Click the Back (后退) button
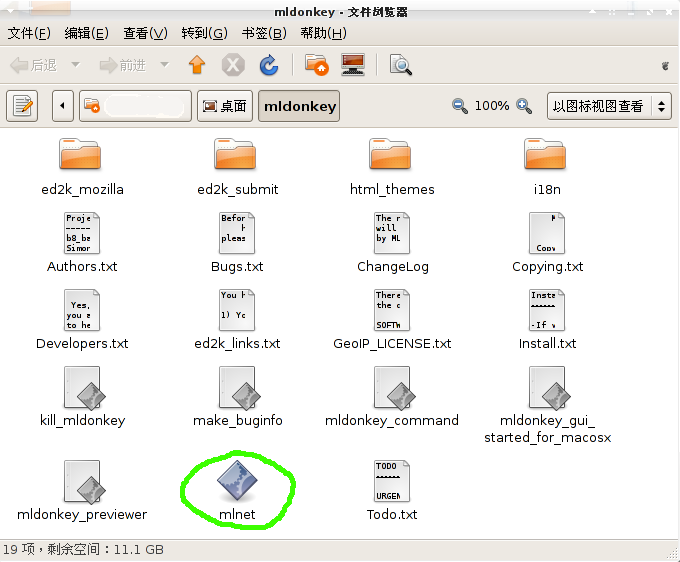This screenshot has height=562, width=680. pyautogui.click(x=33, y=65)
